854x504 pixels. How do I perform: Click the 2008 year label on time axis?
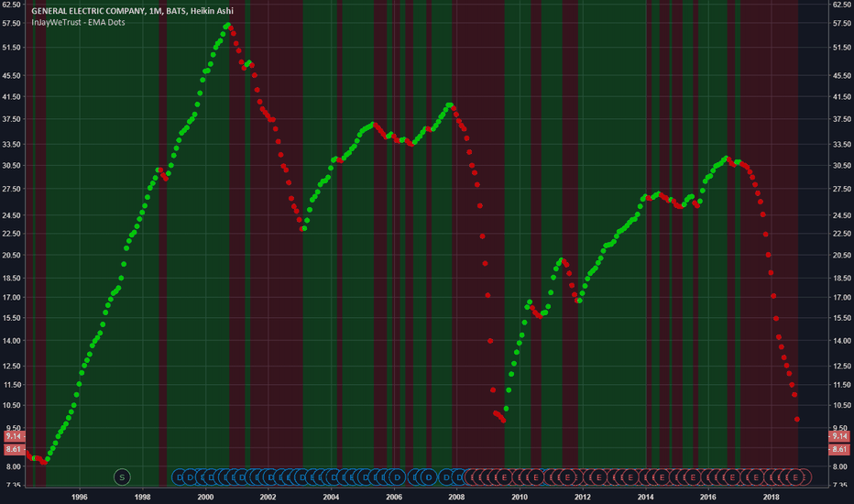(x=456, y=497)
